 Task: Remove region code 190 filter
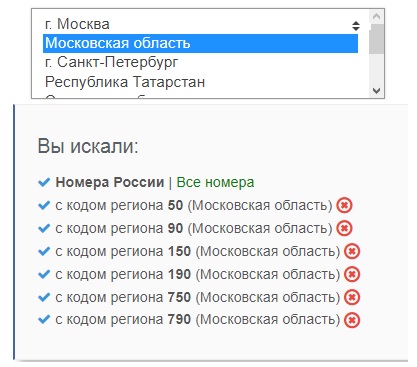pos(352,274)
